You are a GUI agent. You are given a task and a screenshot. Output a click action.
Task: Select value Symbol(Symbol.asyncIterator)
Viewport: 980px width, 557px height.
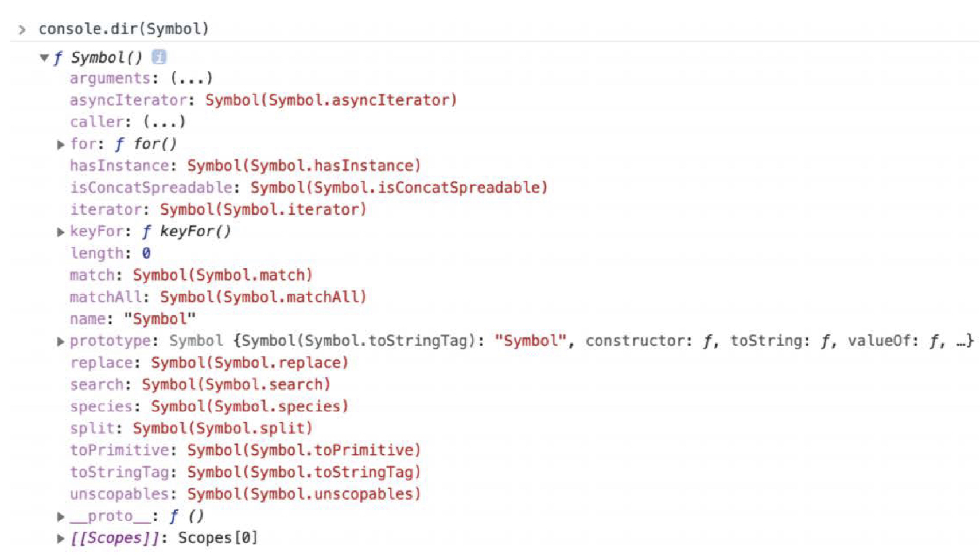point(331,100)
